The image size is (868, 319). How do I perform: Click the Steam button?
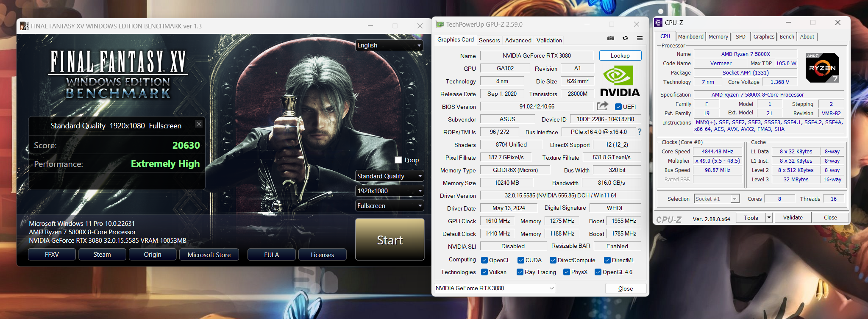(x=102, y=255)
